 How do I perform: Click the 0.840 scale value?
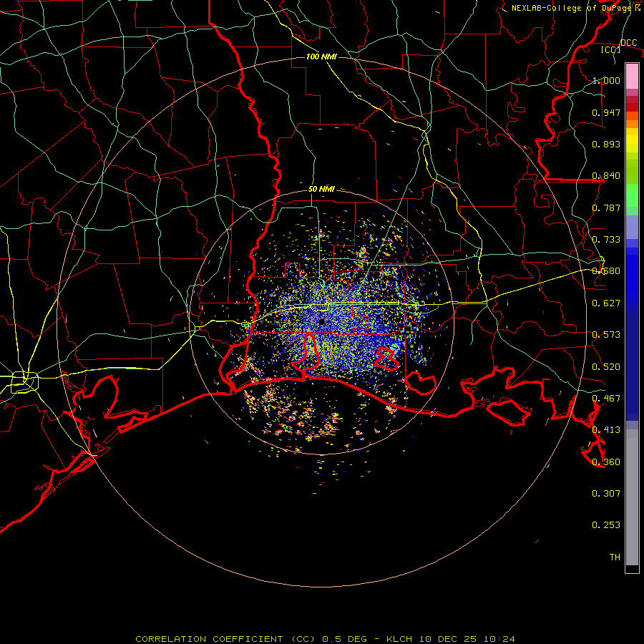click(606, 176)
